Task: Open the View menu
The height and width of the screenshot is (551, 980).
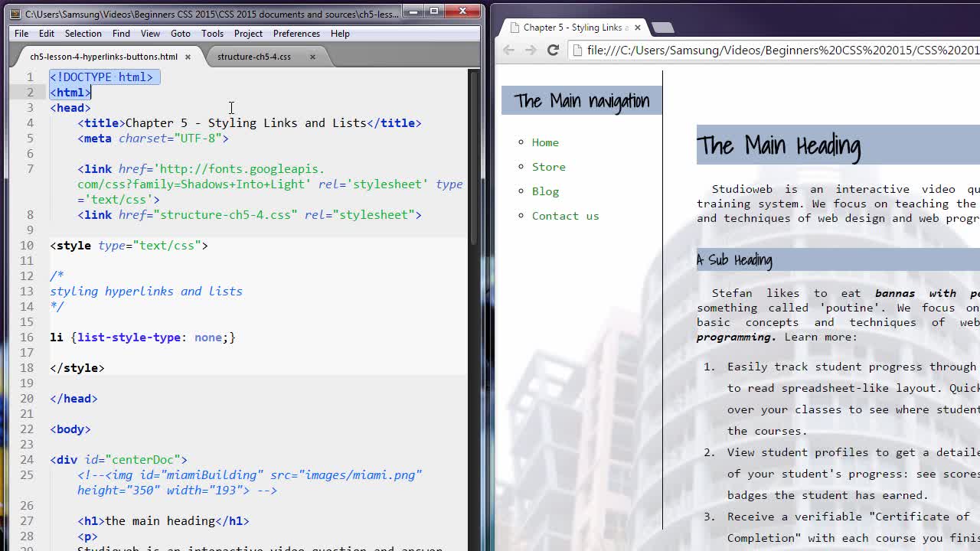Action: coord(150,34)
